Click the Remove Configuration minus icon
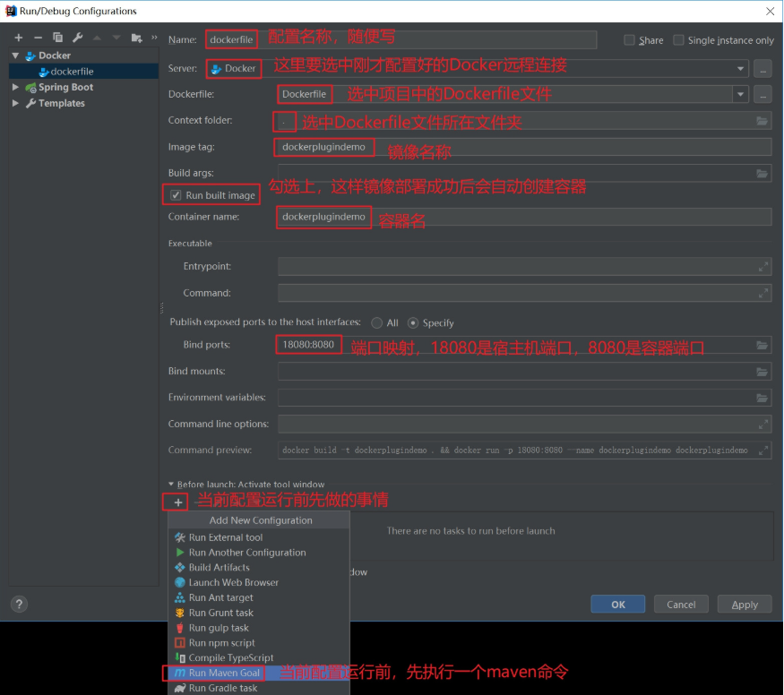Viewport: 784px width, 695px height. tap(38, 38)
